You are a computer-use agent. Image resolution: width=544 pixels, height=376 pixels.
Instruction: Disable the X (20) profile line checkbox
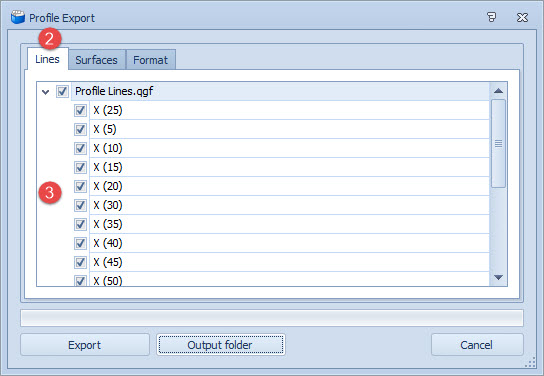point(80,186)
